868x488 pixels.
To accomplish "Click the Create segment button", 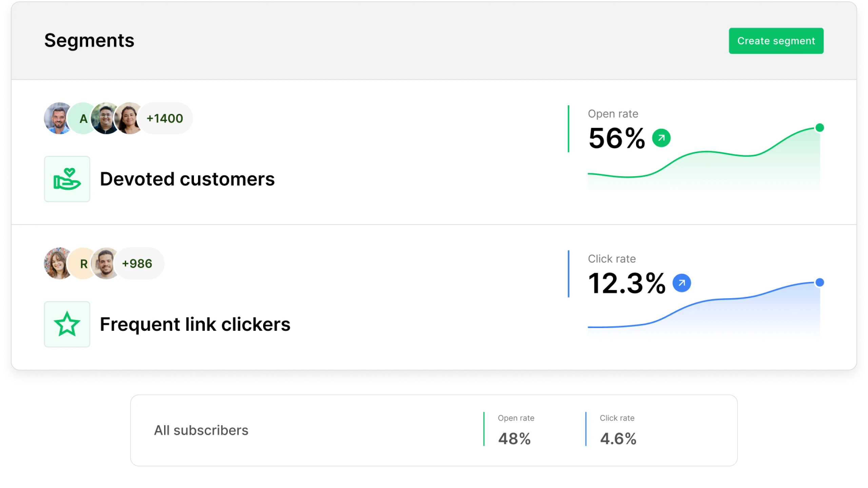I will tap(776, 41).
